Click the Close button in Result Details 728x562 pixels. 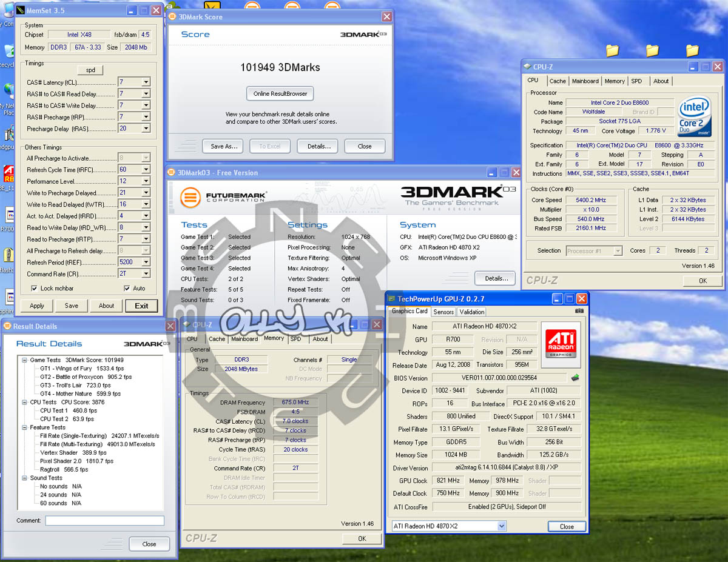click(x=149, y=544)
